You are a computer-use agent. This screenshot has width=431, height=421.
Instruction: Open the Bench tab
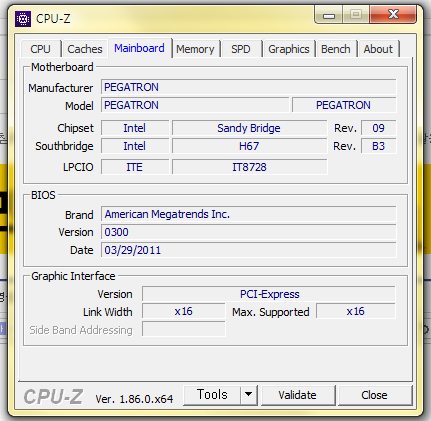(x=336, y=49)
